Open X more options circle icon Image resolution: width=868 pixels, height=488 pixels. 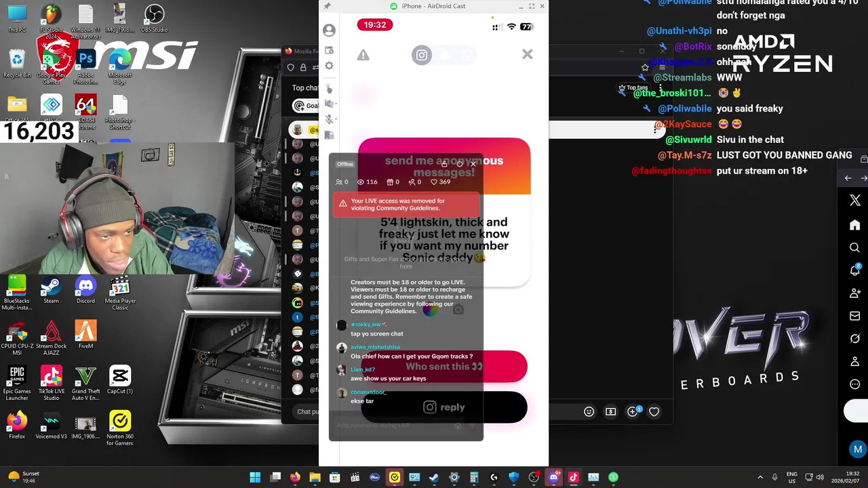tap(855, 384)
